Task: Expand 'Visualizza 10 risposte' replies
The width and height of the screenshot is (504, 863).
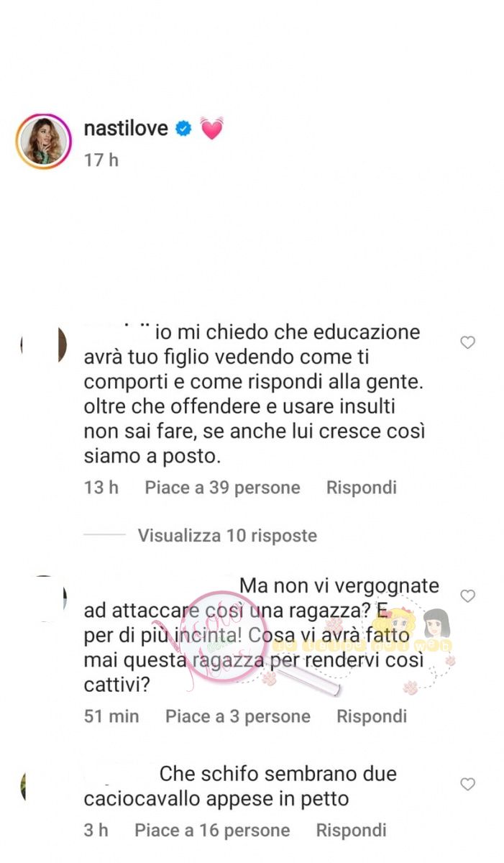Action: (227, 535)
